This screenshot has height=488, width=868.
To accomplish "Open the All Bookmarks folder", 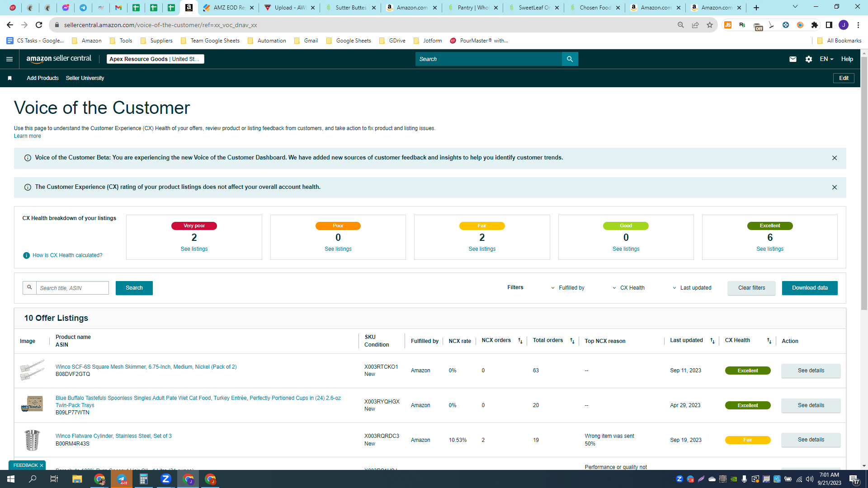I will [x=840, y=41].
